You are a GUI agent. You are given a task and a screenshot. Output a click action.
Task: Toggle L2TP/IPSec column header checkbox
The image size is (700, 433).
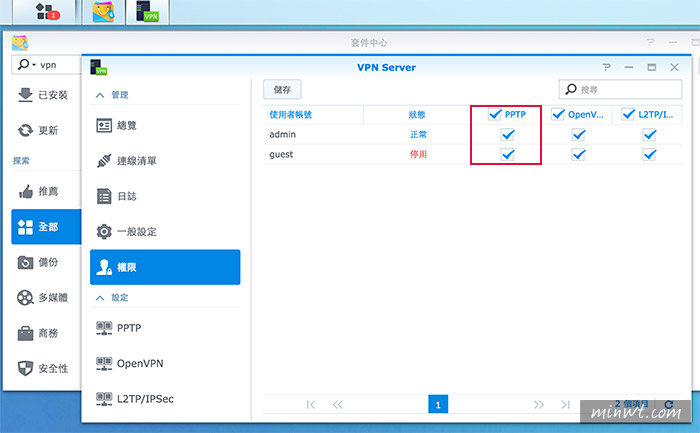pos(628,115)
